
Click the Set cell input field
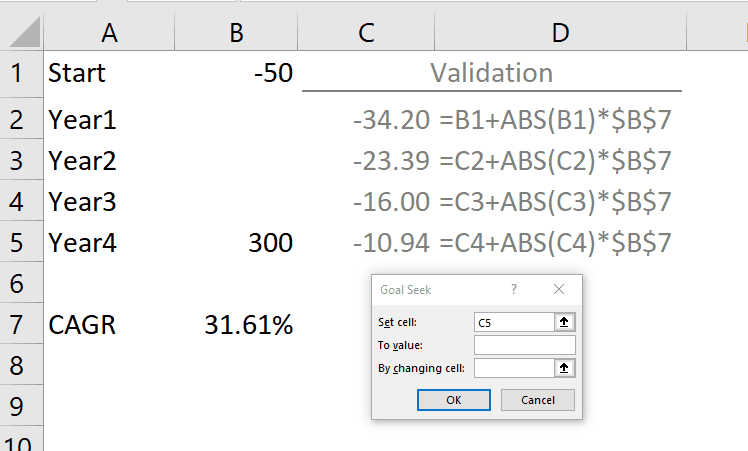click(514, 322)
